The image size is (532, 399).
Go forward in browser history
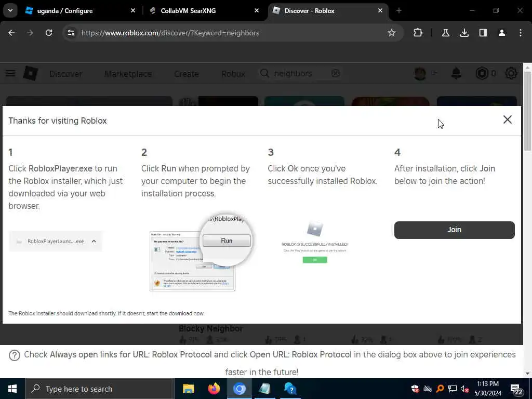tap(30, 33)
